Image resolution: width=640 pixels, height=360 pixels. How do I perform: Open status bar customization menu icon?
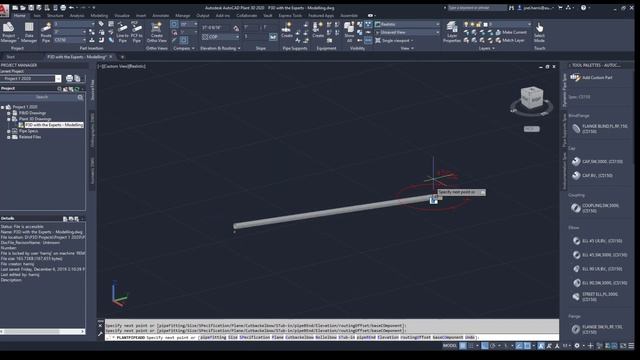pos(631,346)
